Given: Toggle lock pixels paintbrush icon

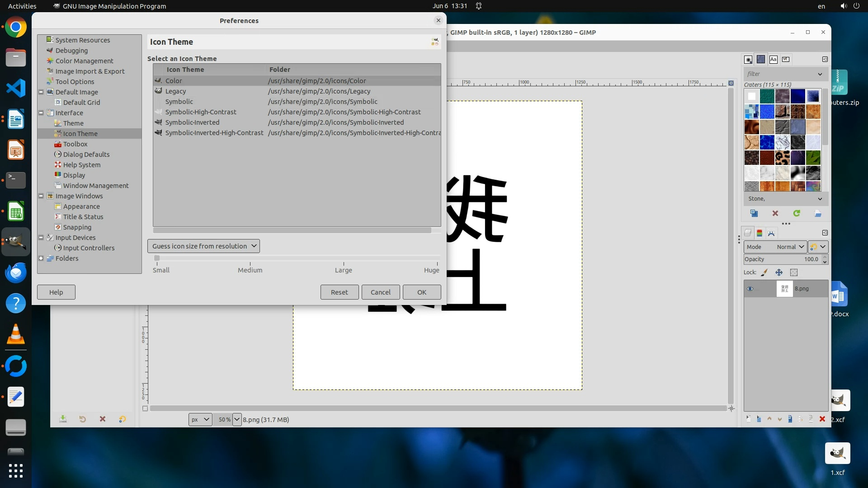Looking at the screenshot, I should 764,272.
